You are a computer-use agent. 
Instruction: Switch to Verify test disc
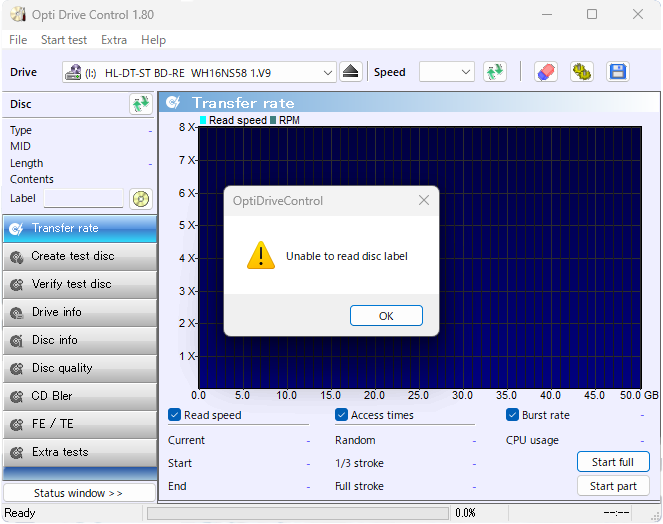coord(80,284)
